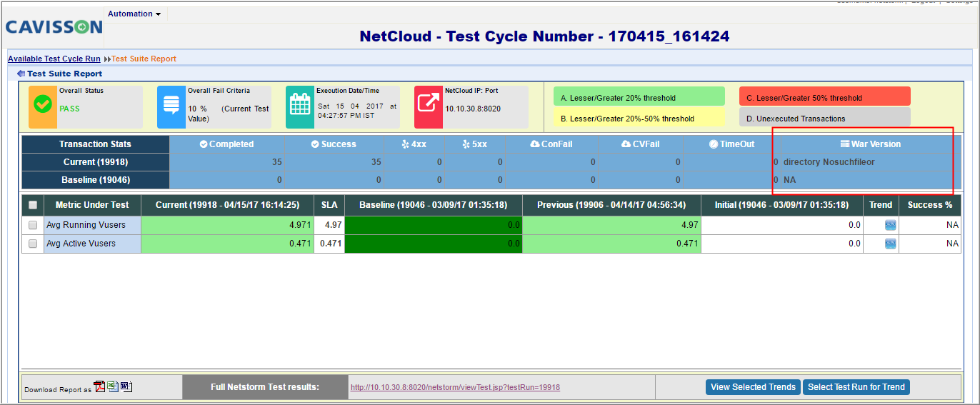980x405 pixels.
Task: Go to Available Test Cycle Run
Action: tap(54, 59)
